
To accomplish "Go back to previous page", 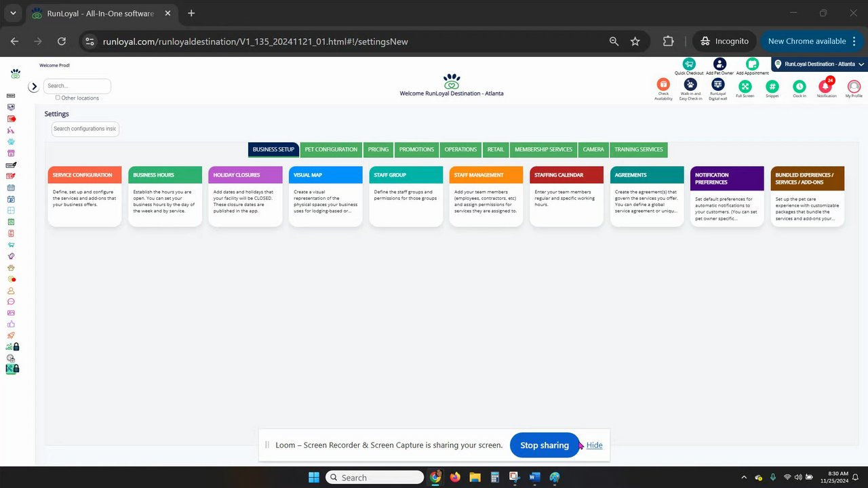I will [x=15, y=41].
